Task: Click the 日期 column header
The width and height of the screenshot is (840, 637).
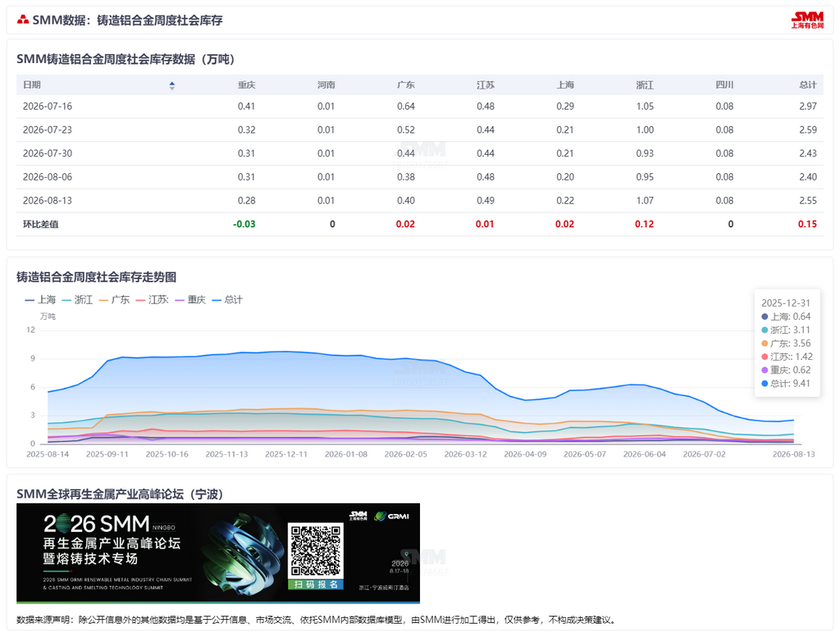Action: click(x=32, y=84)
